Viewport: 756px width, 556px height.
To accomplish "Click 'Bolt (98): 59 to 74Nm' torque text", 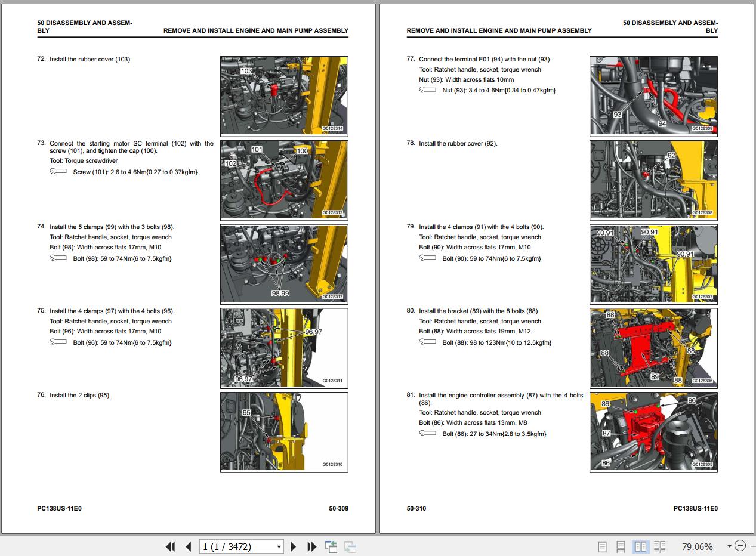I will (122, 259).
